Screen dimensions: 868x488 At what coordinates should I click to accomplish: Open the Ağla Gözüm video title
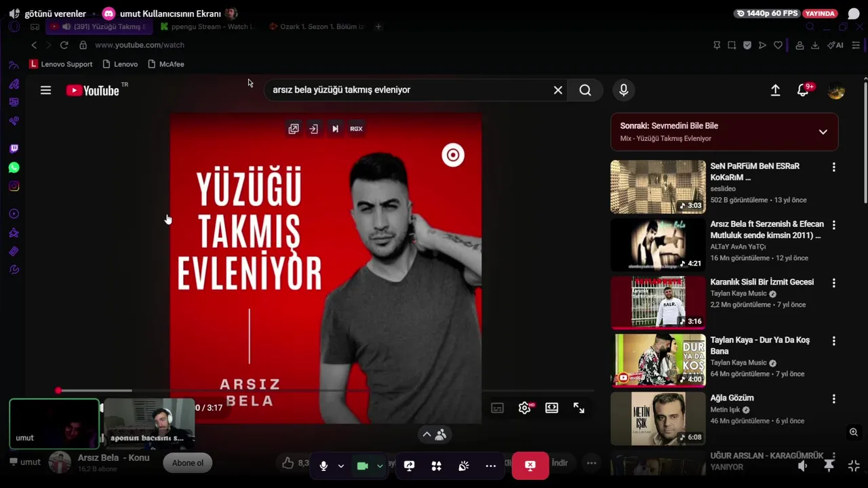tap(732, 398)
